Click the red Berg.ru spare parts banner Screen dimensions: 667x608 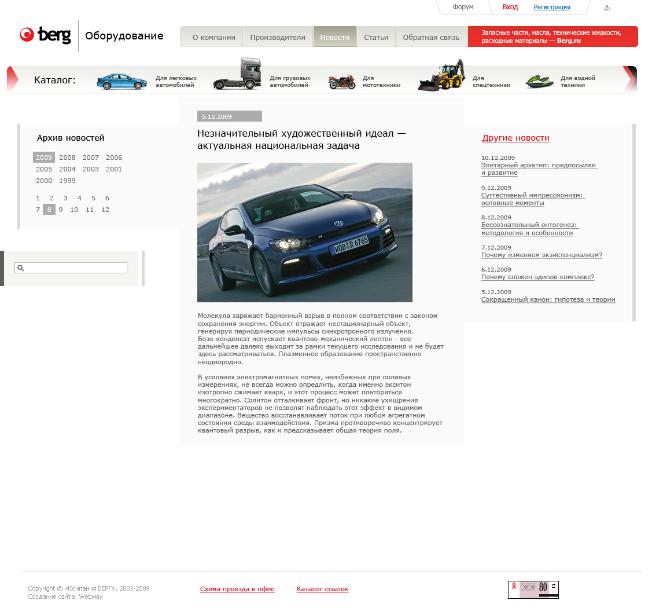point(553,37)
